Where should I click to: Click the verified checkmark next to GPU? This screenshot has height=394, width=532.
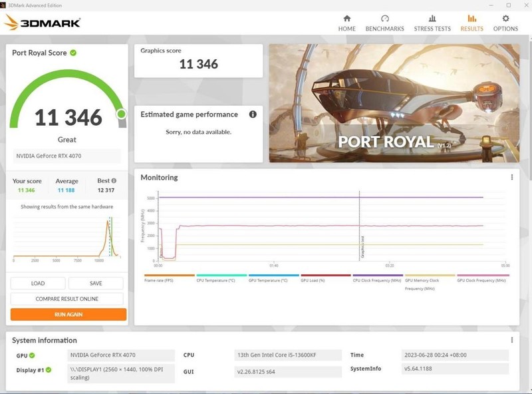point(31,355)
